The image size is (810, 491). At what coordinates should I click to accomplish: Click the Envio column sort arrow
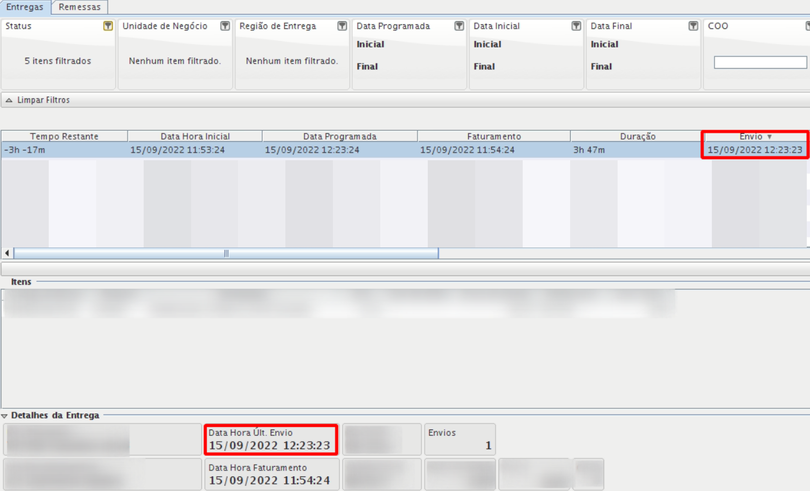[769, 136]
